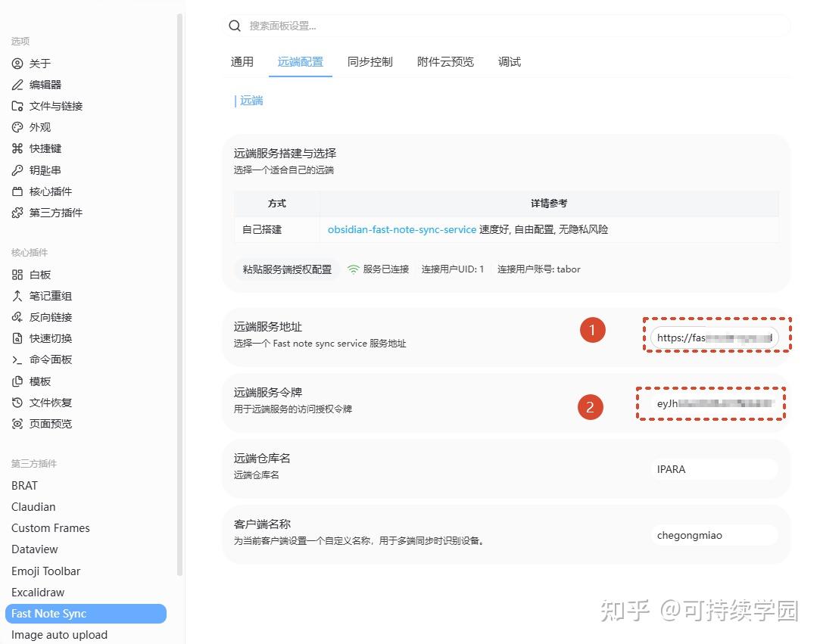Select the 白板 canvas icon

pyautogui.click(x=17, y=275)
